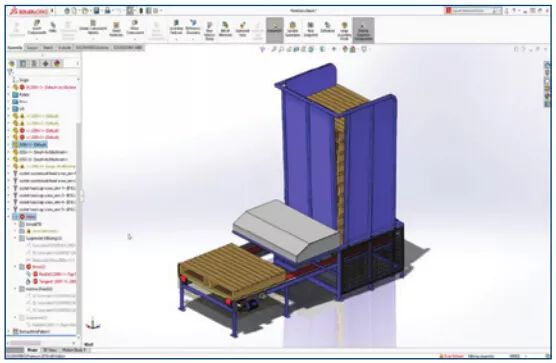Click the Print icon in the title toolbar
Image resolution: width=556 pixels, height=363 pixels.
point(107,11)
